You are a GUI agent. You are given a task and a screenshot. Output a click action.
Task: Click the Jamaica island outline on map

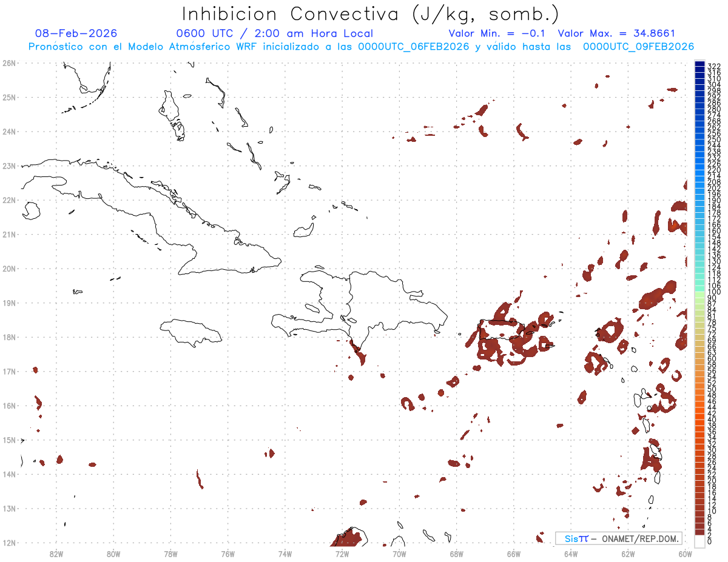[191, 332]
